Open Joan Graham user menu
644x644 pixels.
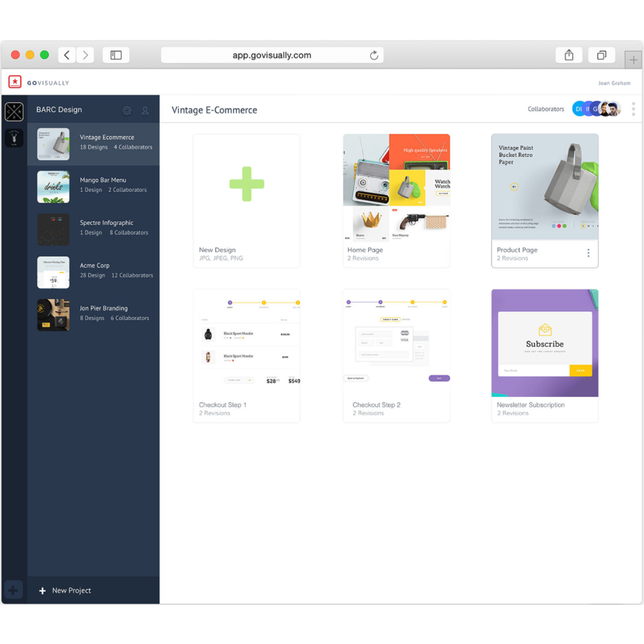(x=614, y=83)
